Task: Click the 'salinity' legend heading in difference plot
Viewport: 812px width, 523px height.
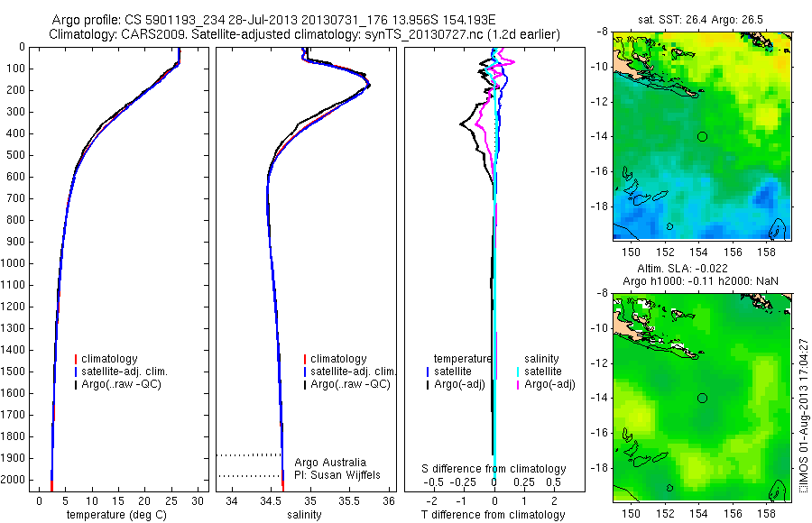Action: coord(541,359)
